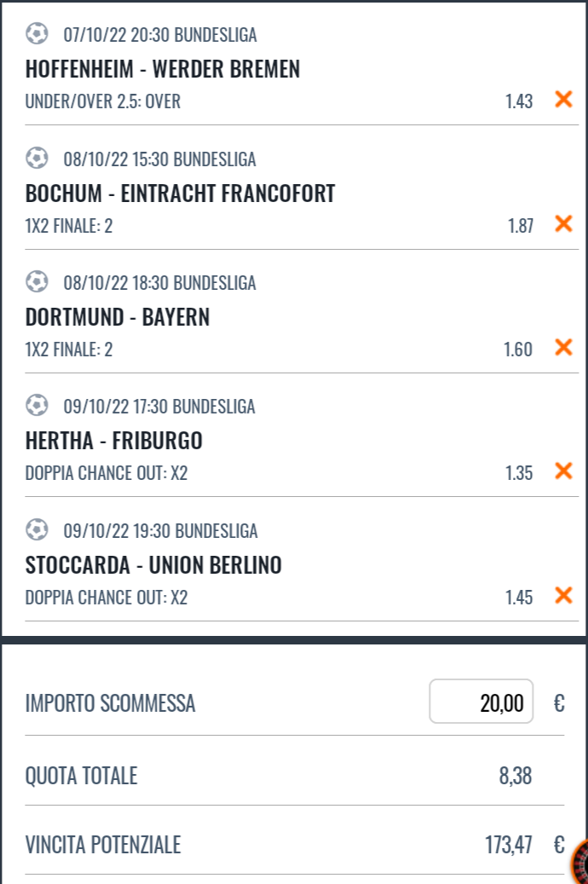Select the Hertha - Friburgo match title

pos(114,441)
